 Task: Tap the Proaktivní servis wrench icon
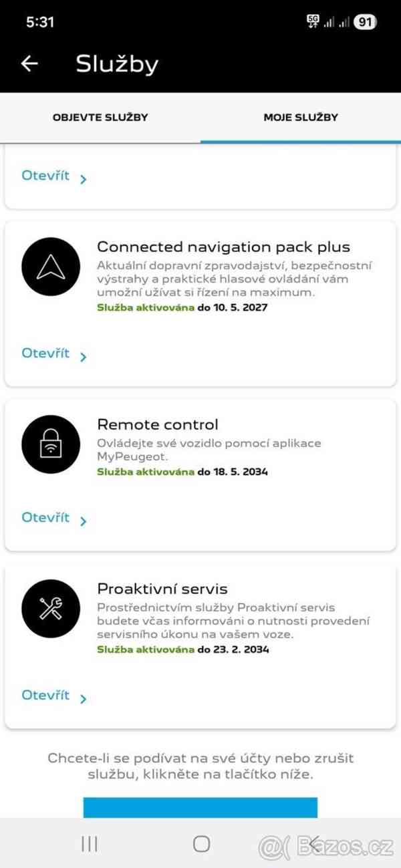tap(51, 609)
